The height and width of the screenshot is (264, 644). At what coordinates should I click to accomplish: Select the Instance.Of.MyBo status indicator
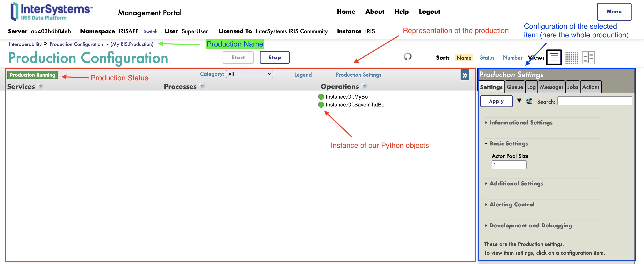coord(321,97)
